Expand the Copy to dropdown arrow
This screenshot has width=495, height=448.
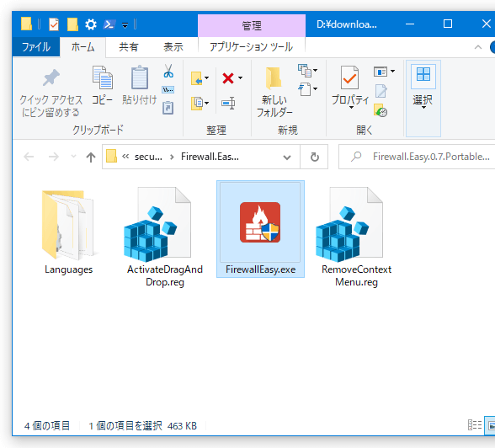(206, 104)
